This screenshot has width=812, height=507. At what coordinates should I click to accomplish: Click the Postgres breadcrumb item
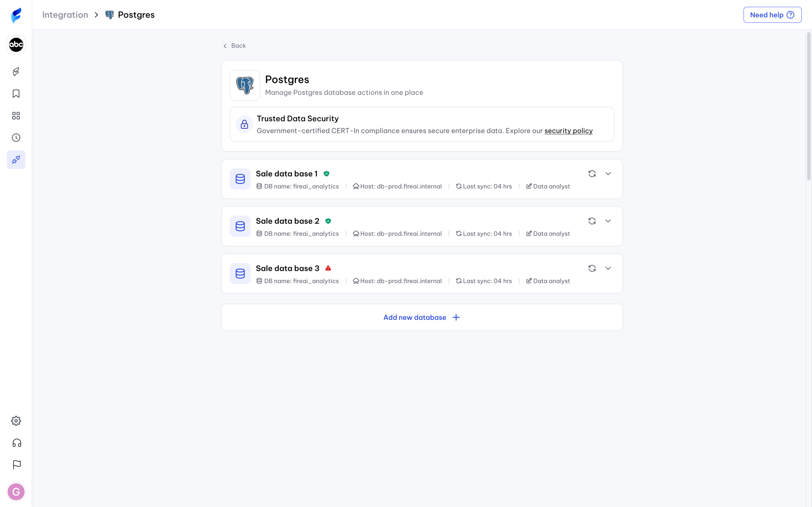point(136,15)
